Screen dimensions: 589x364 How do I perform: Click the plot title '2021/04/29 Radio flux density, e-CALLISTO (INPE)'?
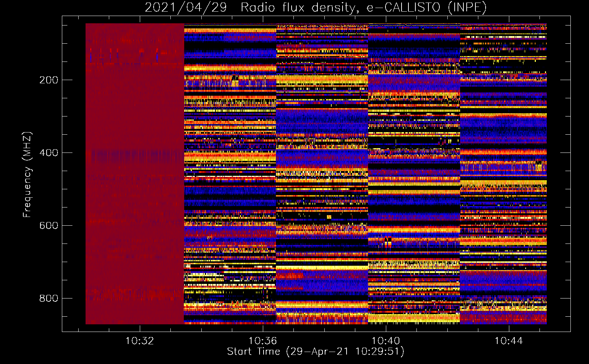316,7
